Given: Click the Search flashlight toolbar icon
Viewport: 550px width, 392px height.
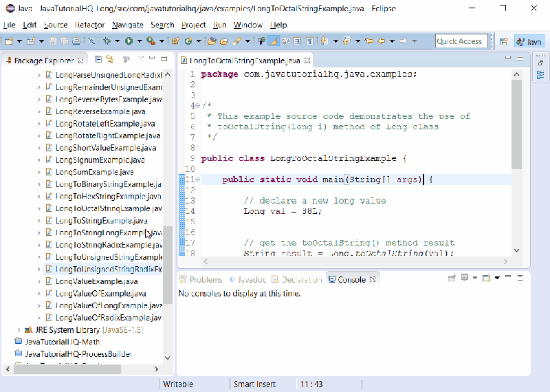Looking at the screenshot, I should point(237,41).
